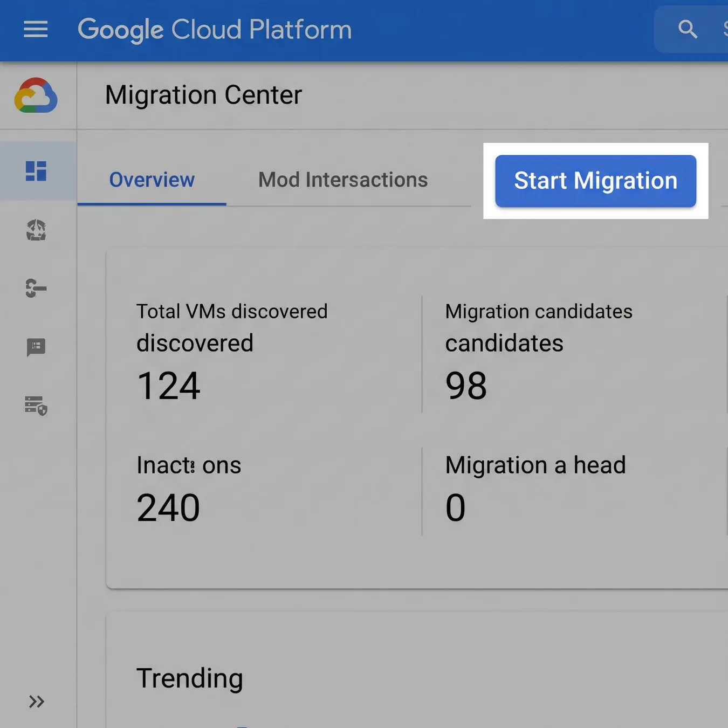Click the Start Migration button

point(595,181)
